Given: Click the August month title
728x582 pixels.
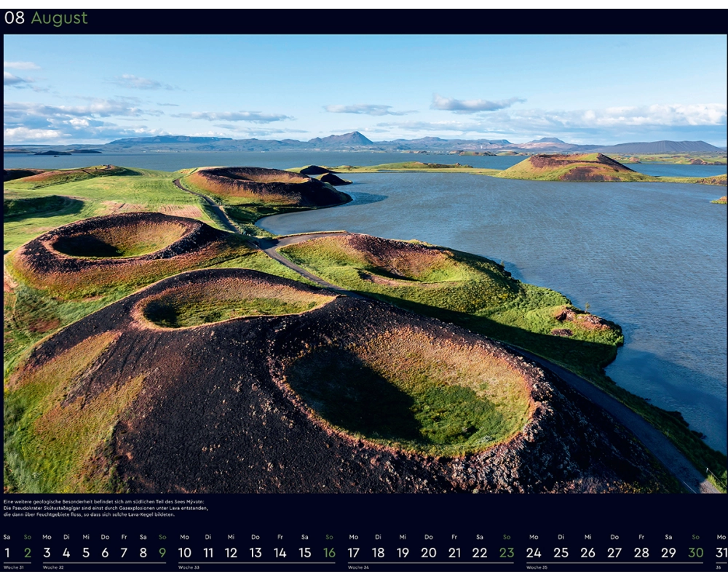Looking at the screenshot, I should click(59, 18).
